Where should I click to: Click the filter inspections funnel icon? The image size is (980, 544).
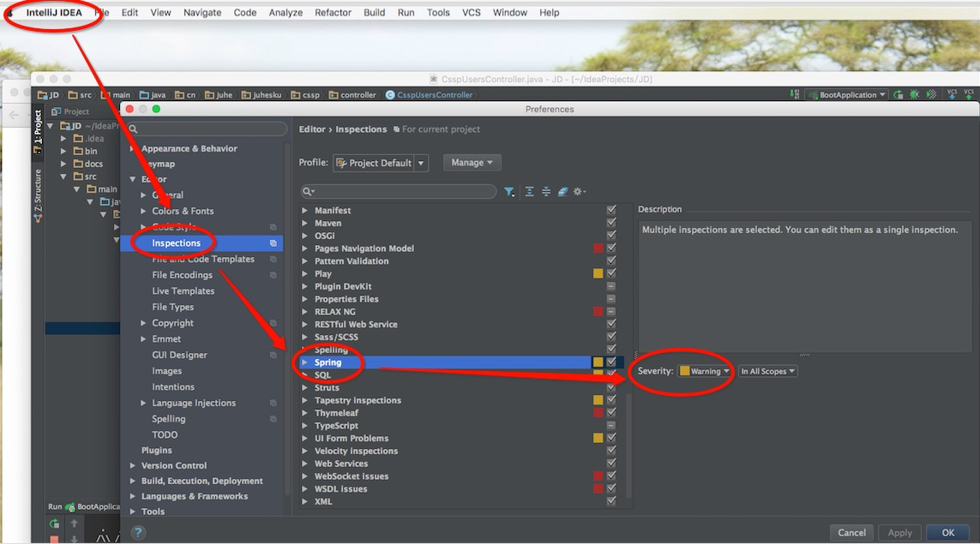click(x=509, y=192)
